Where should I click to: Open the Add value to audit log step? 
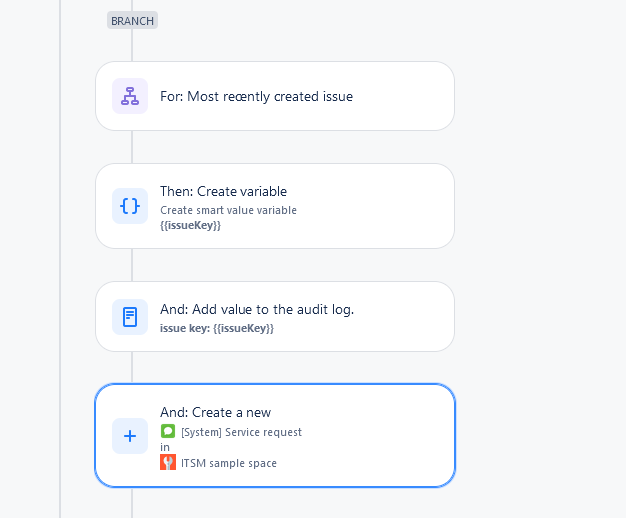click(x=275, y=317)
